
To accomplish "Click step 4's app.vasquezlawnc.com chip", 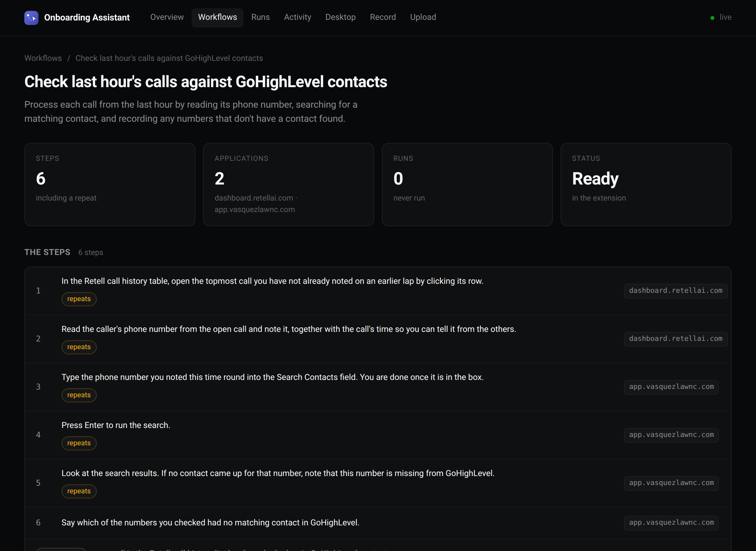I will (x=671, y=435).
